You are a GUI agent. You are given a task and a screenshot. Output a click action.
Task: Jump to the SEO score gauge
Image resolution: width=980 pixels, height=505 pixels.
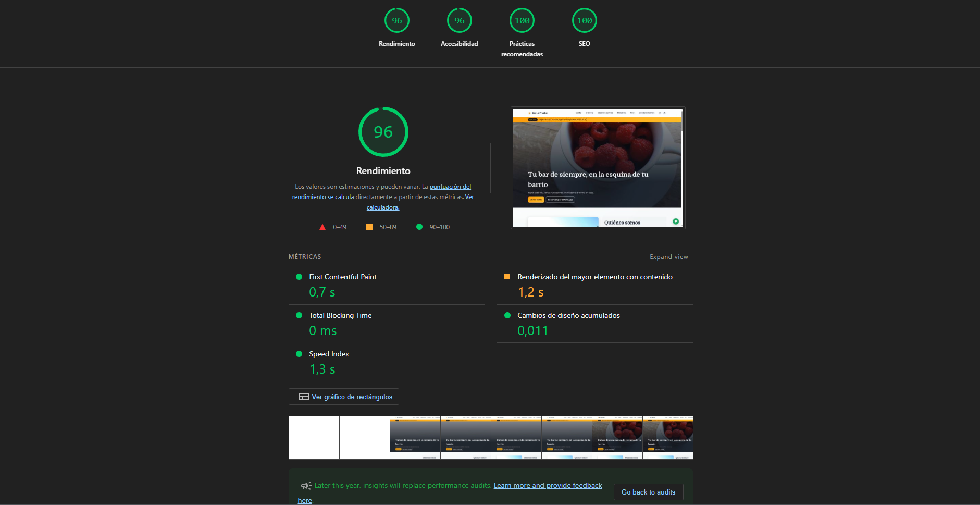(584, 21)
